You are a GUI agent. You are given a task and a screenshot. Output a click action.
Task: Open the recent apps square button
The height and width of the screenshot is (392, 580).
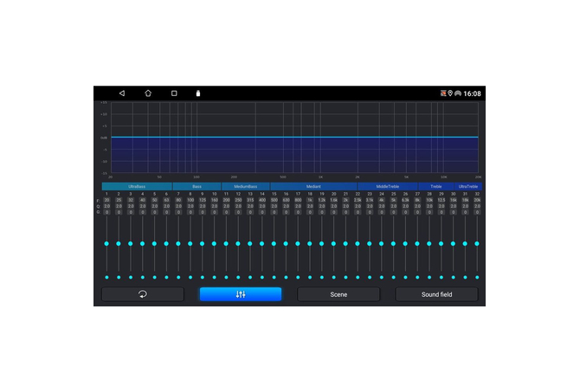click(174, 93)
